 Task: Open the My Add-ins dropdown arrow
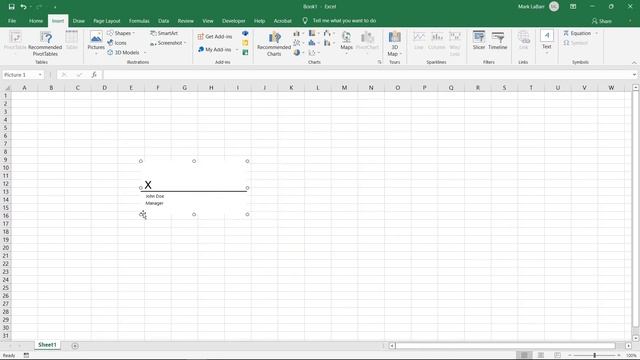(x=237, y=49)
